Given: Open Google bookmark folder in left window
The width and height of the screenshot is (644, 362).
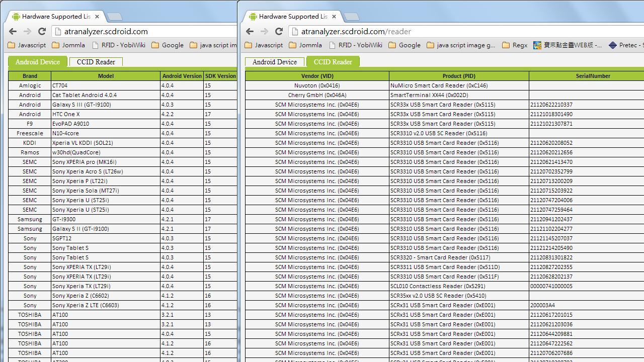Looking at the screenshot, I should click(x=168, y=45).
